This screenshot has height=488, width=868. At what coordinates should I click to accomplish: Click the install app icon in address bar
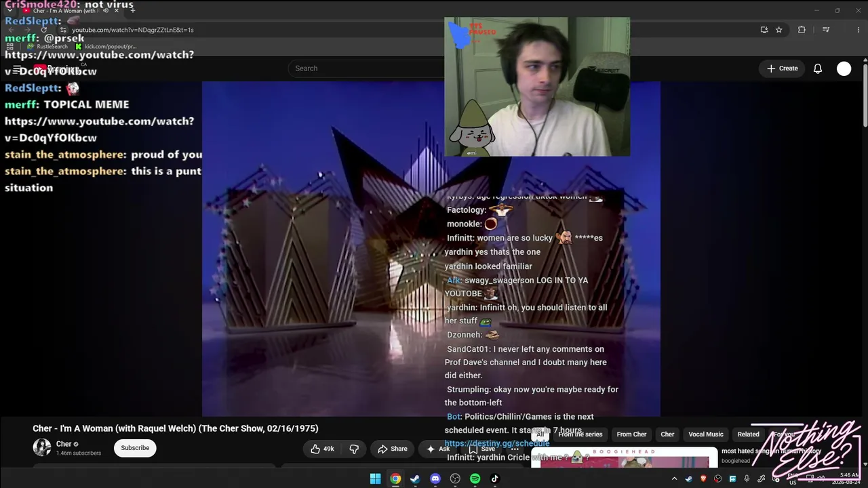(x=764, y=30)
